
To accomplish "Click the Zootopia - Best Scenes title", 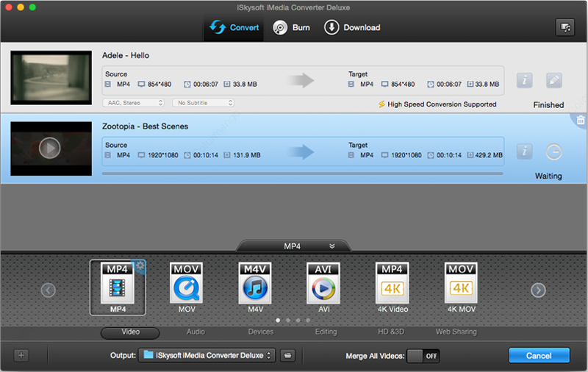I will pos(145,126).
